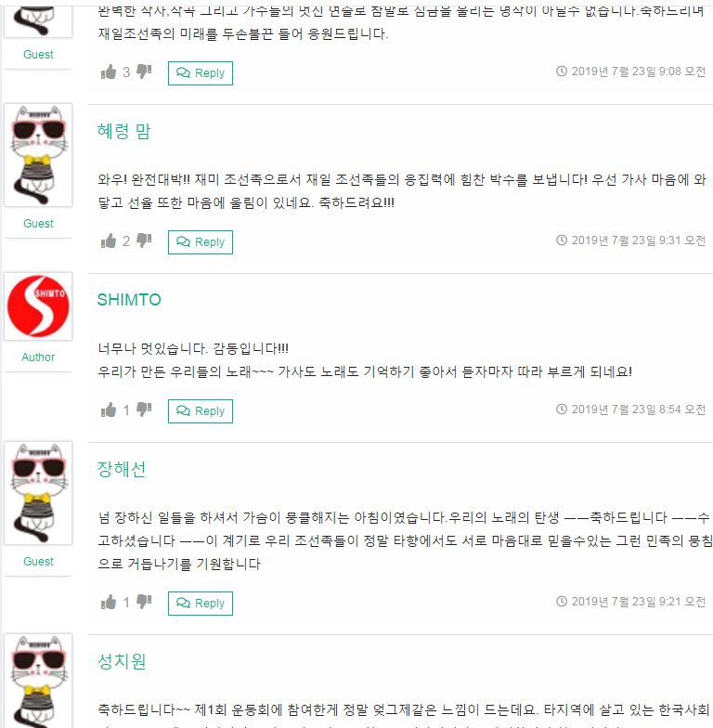Image resolution: width=713 pixels, height=728 pixels.
Task: Click the SHIMTO red logo avatar
Action: point(38,306)
